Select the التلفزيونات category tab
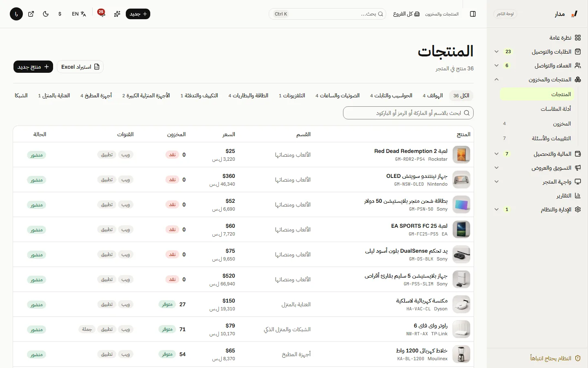 [292, 95]
